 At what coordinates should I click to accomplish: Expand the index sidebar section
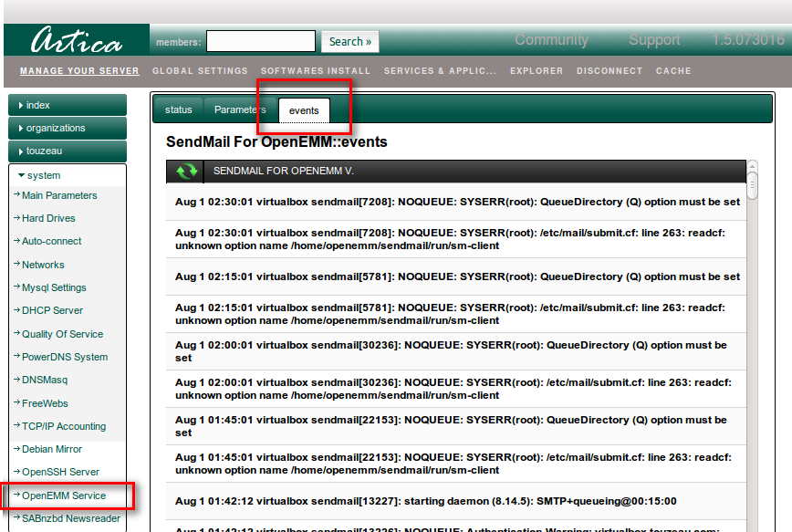[x=68, y=105]
